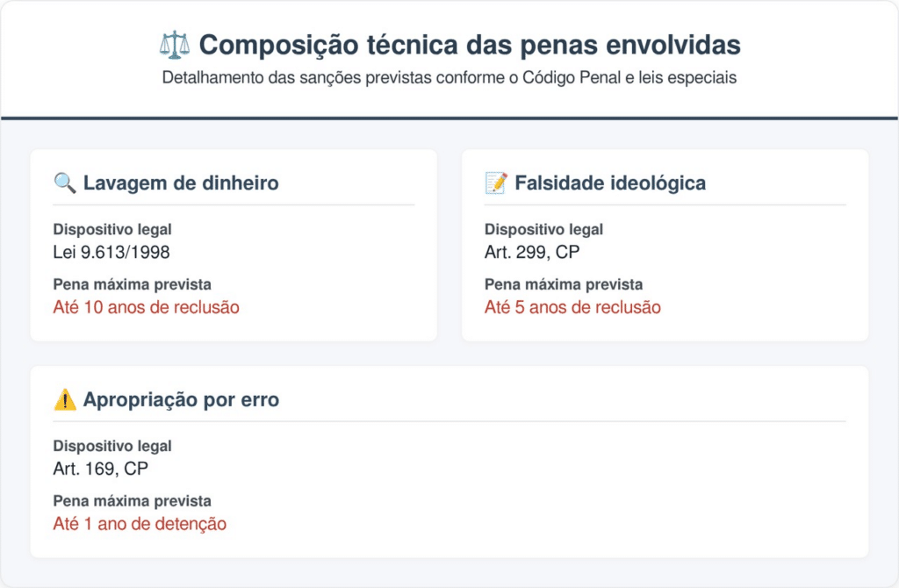The width and height of the screenshot is (899, 588).
Task: Click 'Pena máxima prevista' label in Lavagem card
Action: tap(132, 284)
